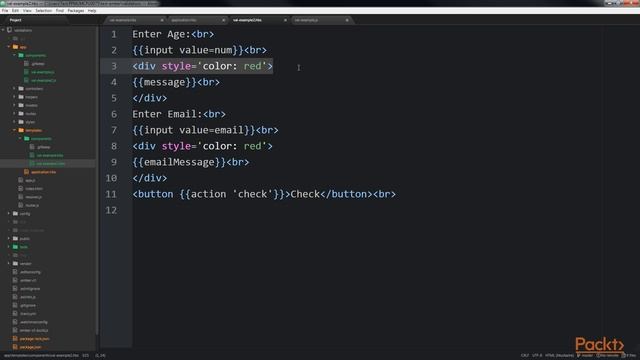This screenshot has width=640, height=360.
Task: Expand the public folder
Action: (9, 238)
